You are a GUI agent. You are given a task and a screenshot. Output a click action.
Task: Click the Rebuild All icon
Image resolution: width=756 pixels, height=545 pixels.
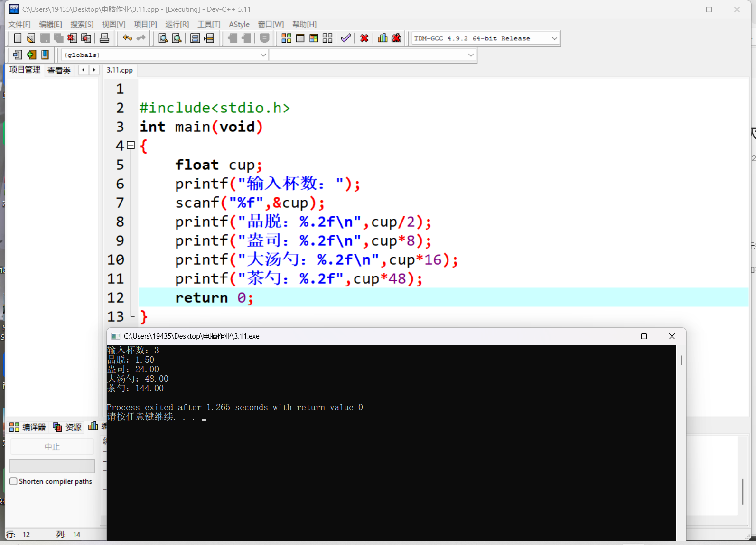(x=327, y=38)
